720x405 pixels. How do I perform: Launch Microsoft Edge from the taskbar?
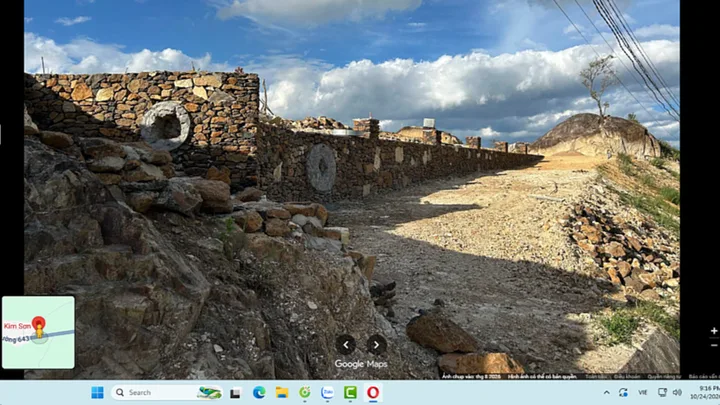259,393
